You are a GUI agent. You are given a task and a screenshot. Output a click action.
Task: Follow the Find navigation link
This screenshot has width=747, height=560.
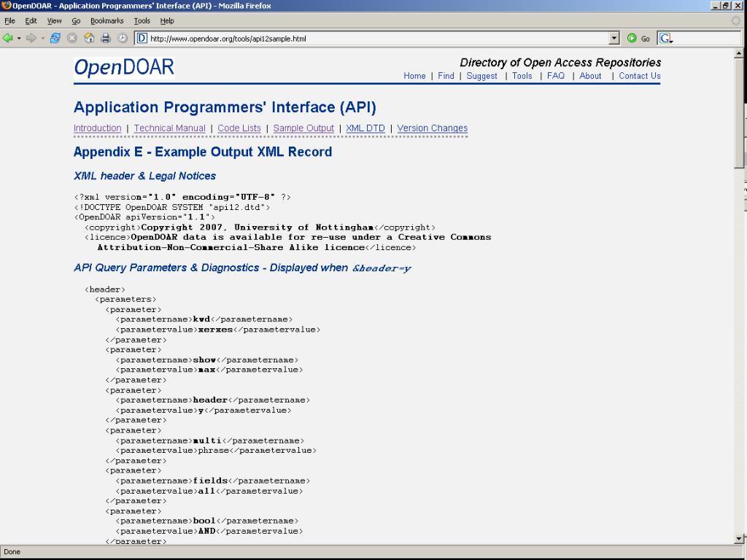pos(446,76)
